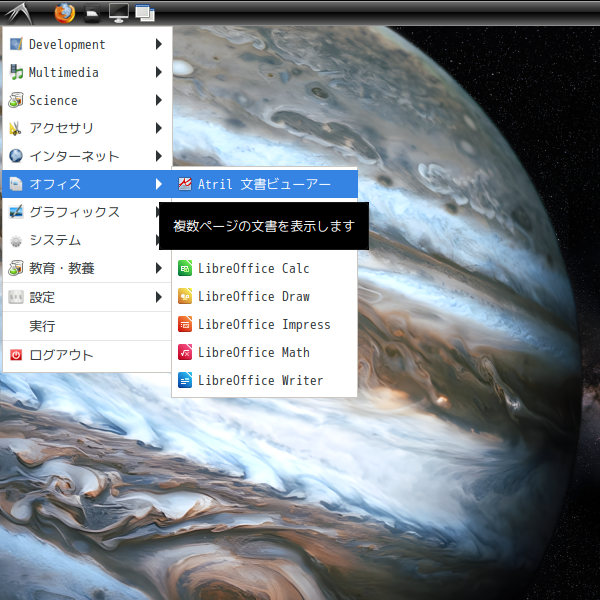
Task: Click the Science flask icon
Action: tap(16, 100)
